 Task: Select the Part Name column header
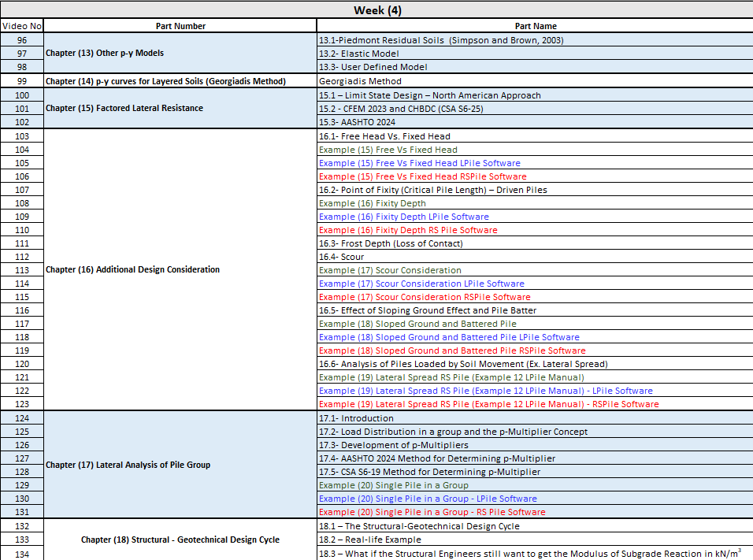tap(534, 26)
